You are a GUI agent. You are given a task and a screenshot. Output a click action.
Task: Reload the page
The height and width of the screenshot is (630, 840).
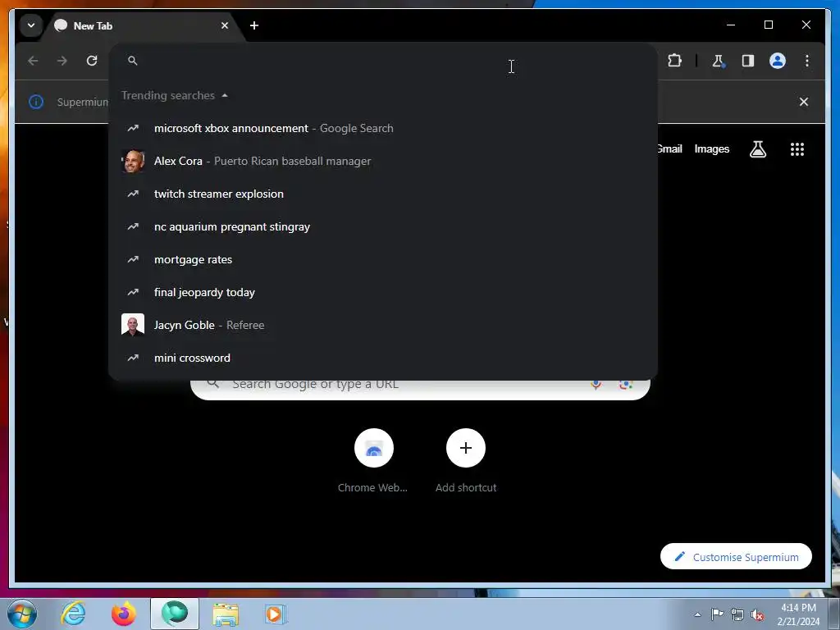pos(92,61)
